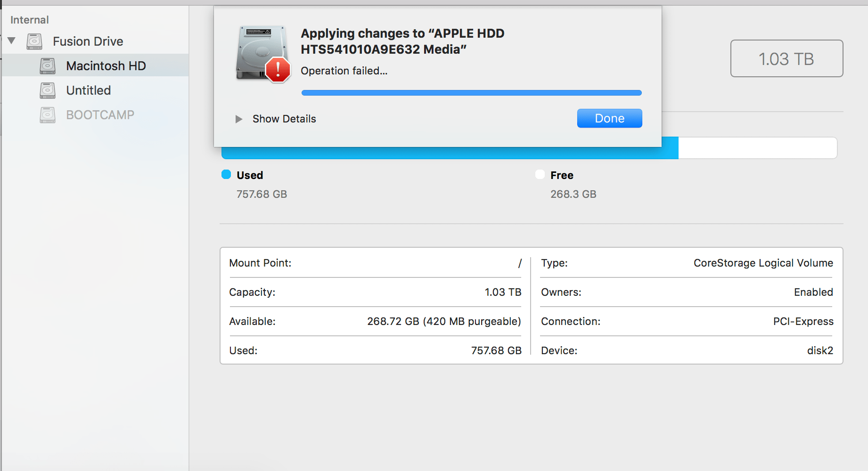868x471 pixels.
Task: Click the BOOTCAMP volume icon
Action: click(x=47, y=115)
